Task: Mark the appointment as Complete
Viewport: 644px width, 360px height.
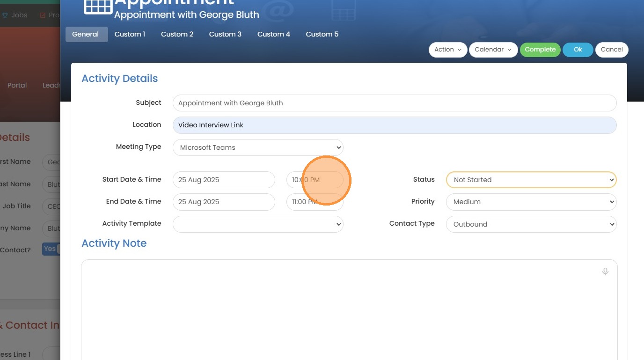Action: point(540,50)
